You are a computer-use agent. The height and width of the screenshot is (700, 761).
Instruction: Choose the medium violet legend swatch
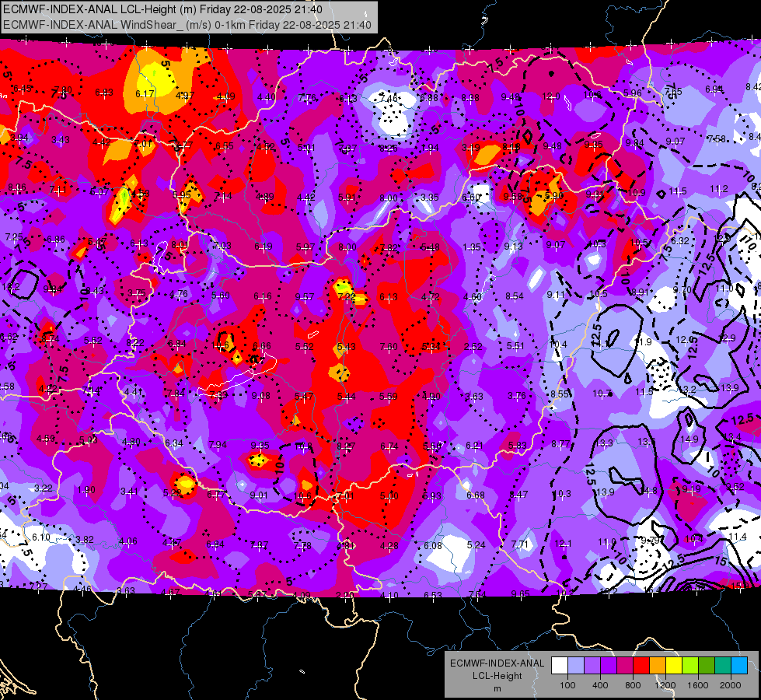coord(592,666)
